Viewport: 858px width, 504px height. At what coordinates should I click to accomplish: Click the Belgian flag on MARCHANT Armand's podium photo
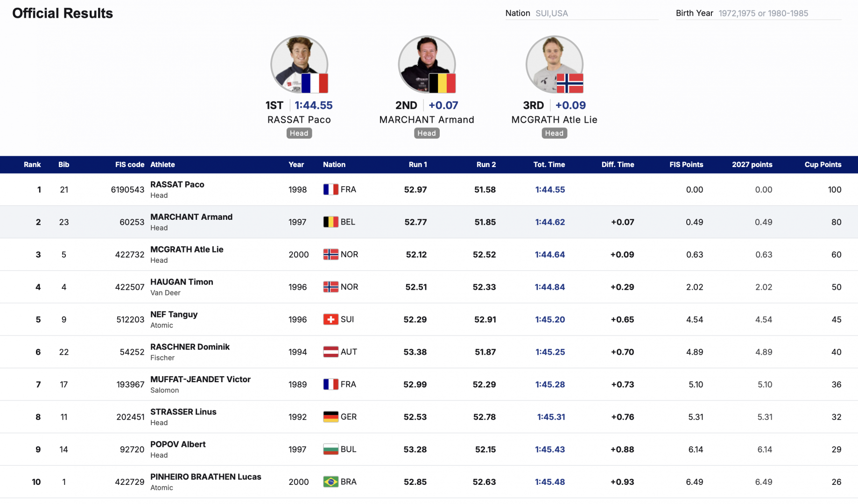(x=442, y=84)
